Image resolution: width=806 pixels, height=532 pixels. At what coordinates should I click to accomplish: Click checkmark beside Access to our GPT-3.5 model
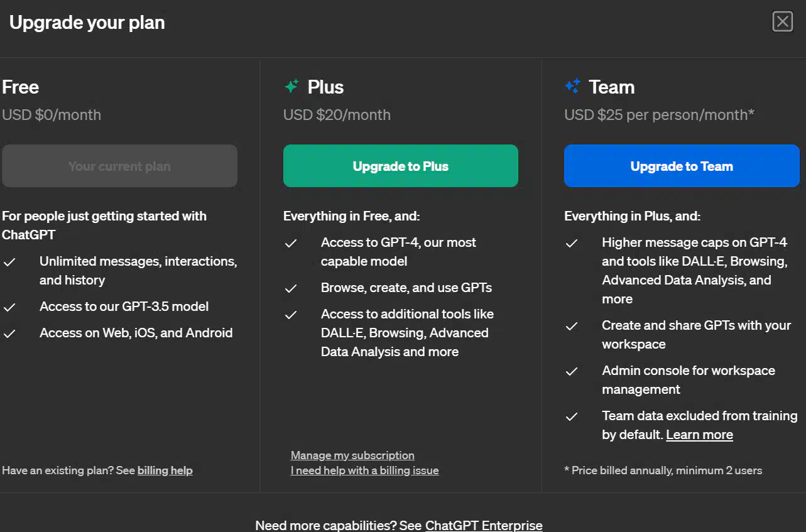tap(9, 307)
